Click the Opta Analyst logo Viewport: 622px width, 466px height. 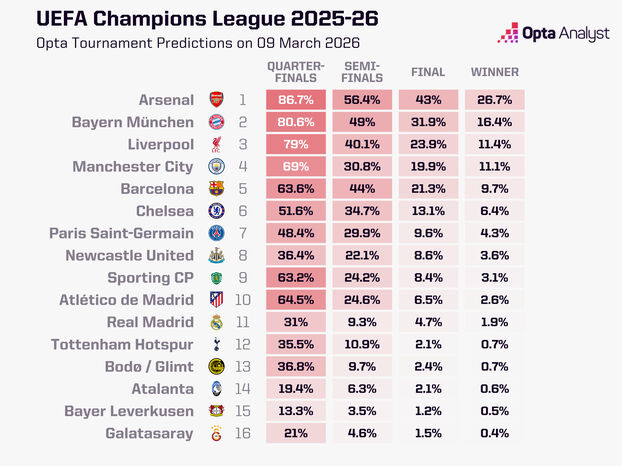(554, 33)
